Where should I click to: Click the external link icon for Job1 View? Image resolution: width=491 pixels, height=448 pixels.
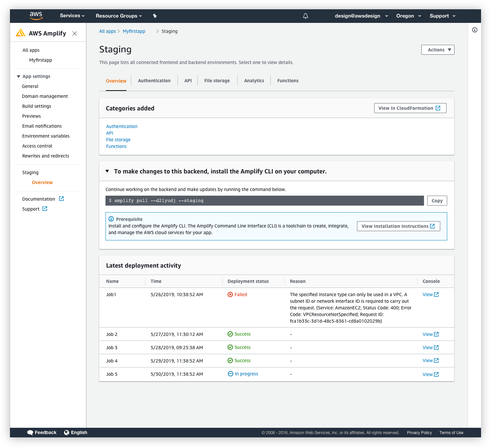click(436, 294)
